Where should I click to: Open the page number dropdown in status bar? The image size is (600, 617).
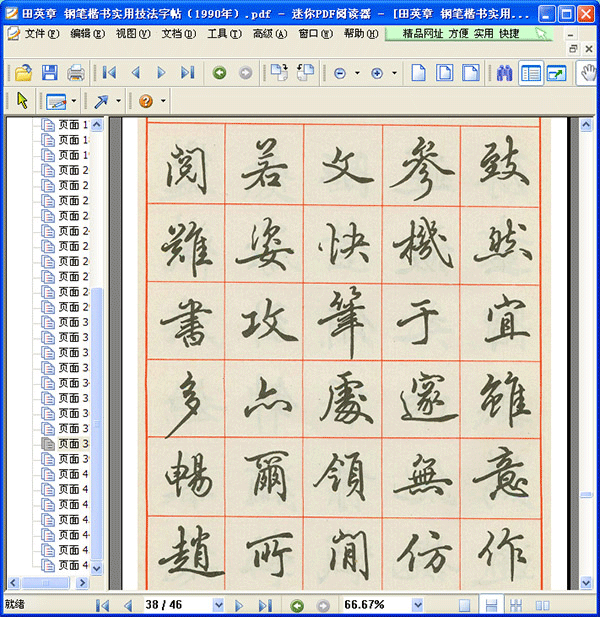[x=218, y=605]
